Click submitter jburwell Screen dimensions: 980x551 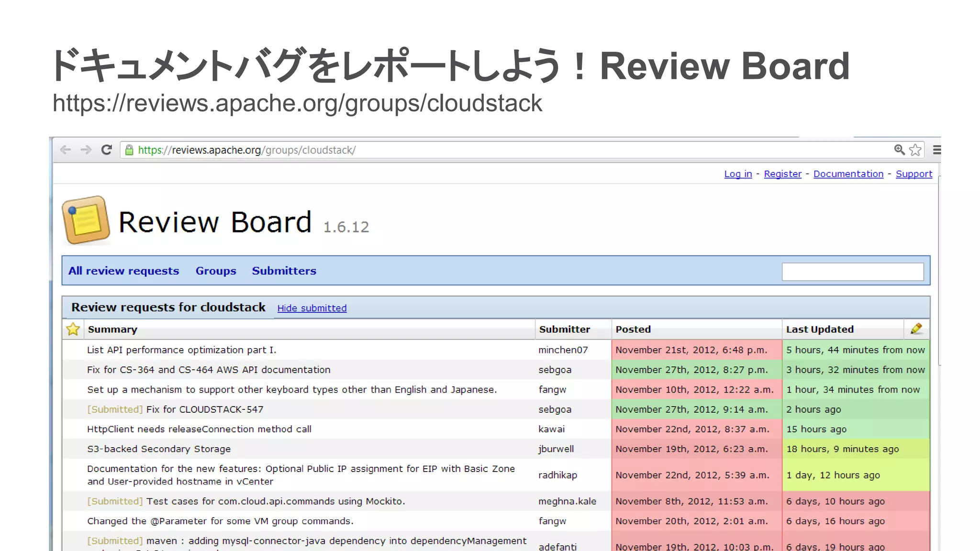tap(556, 449)
